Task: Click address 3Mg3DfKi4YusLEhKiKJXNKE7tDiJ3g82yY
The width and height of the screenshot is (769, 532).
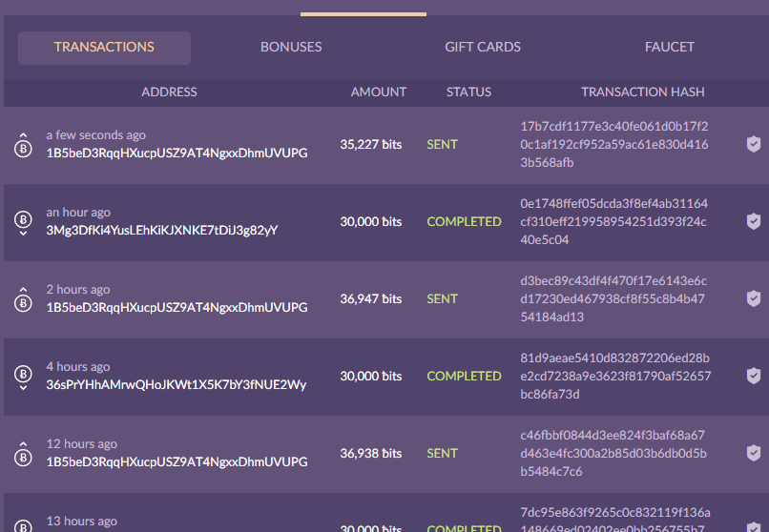Action: pos(162,230)
